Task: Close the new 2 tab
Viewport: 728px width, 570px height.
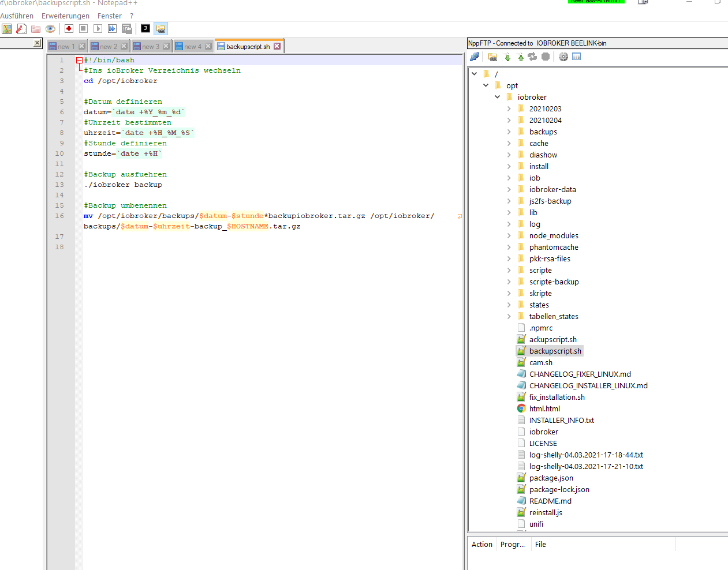Action: click(x=124, y=46)
